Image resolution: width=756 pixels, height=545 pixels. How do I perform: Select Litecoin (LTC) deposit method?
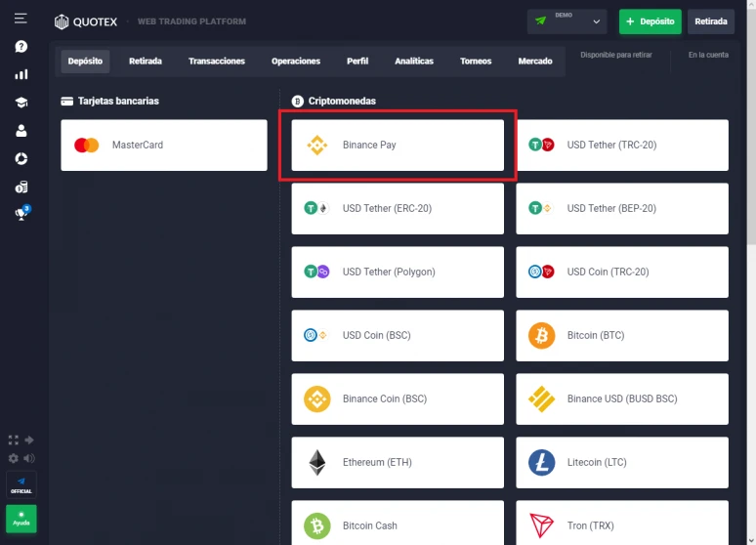[x=622, y=463]
